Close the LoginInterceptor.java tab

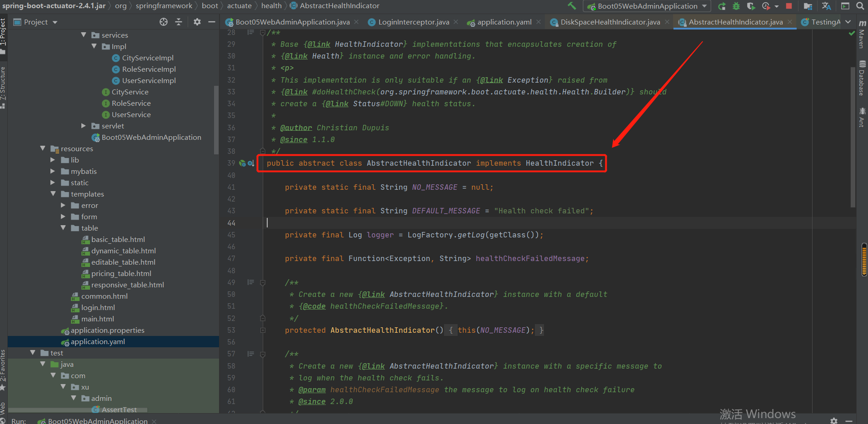[456, 22]
